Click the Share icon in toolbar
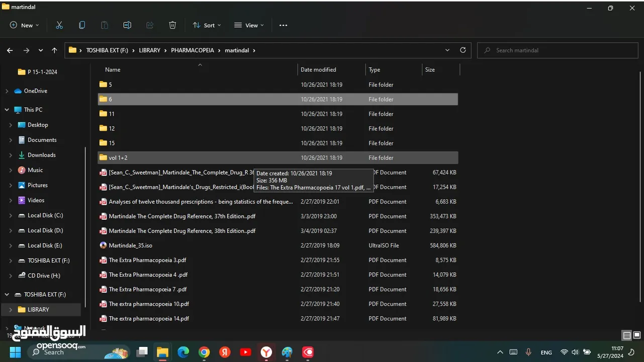This screenshot has width=644, height=362. 150,25
